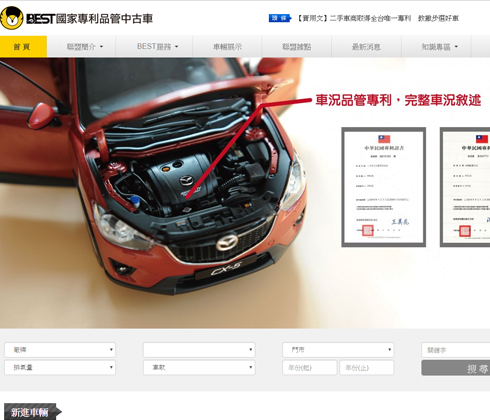
Task: Open the 首頁 home tab
Action: [x=23, y=46]
